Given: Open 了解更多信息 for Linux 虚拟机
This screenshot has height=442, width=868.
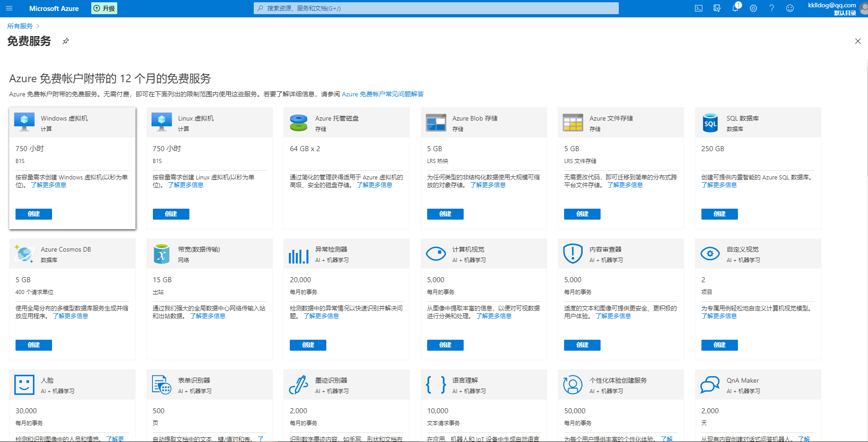Looking at the screenshot, I should 186,185.
